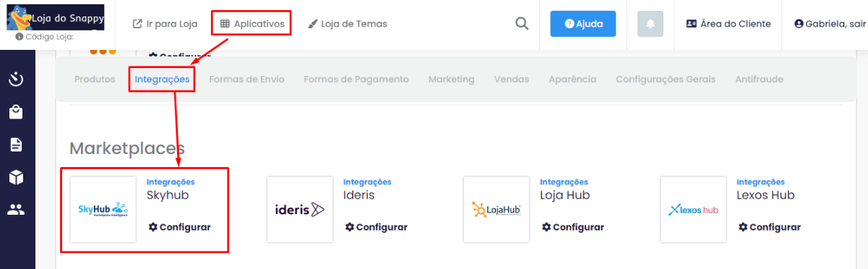The width and height of the screenshot is (868, 269).
Task: Click Gabriela, sair to log out
Action: pos(830,24)
